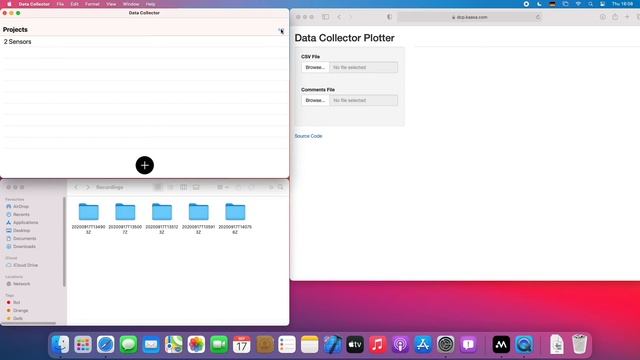Toggle the Safari sidebar
This screenshot has height=360, width=640.
click(x=325, y=17)
